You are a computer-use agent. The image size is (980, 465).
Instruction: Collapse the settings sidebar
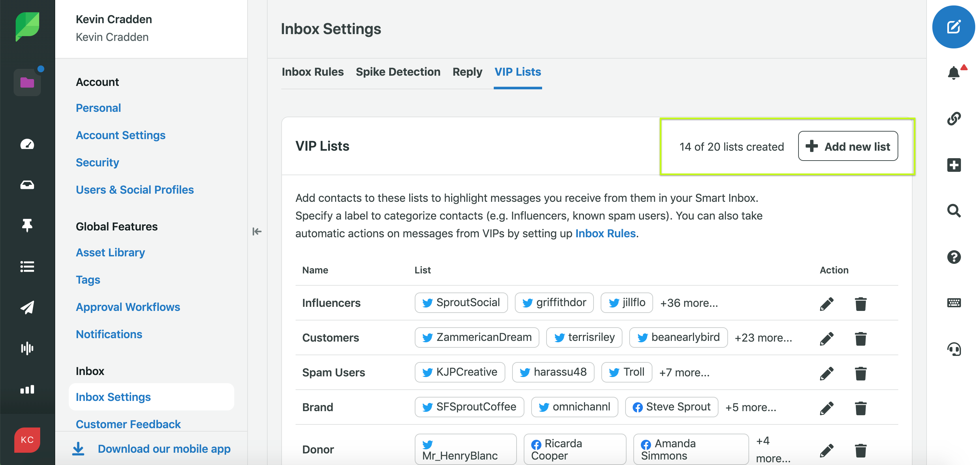(x=257, y=231)
